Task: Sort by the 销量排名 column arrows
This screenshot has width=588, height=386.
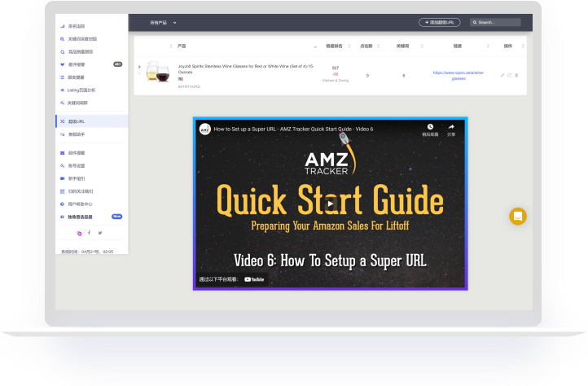Action: coord(349,46)
